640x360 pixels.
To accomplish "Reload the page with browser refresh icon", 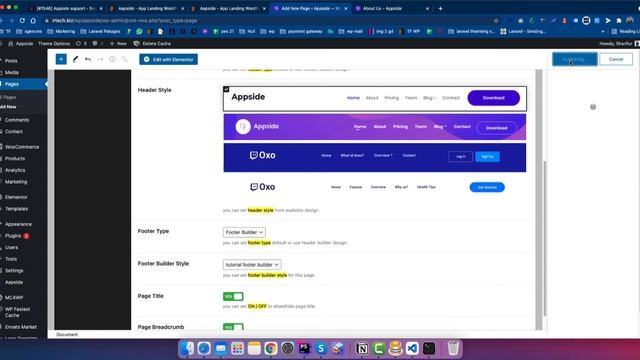I will [x=22, y=20].
